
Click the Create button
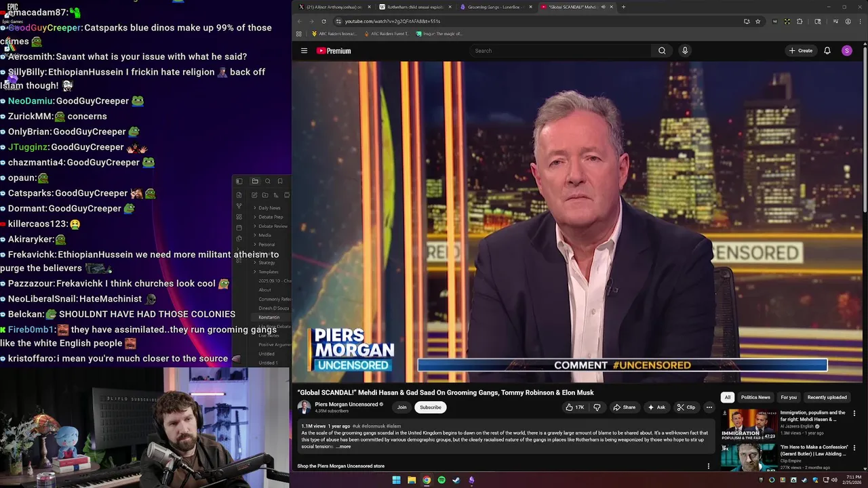point(800,51)
